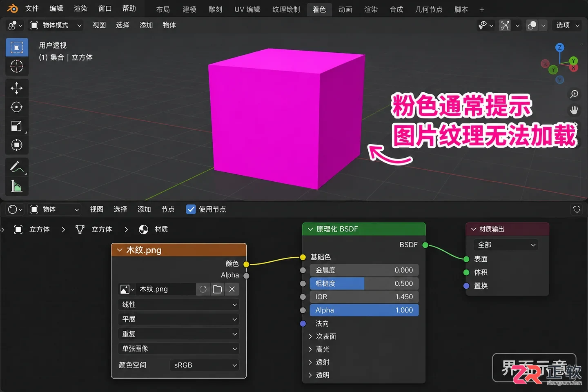Toggle the viewport overlays button
The height and width of the screenshot is (392, 588).
coord(532,25)
